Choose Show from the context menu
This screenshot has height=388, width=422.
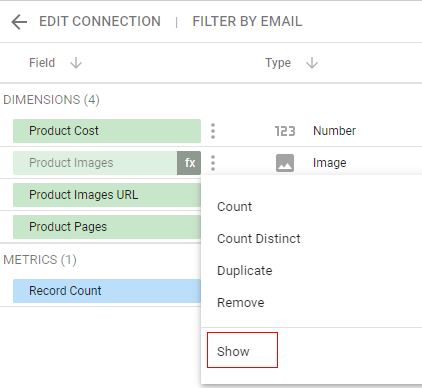click(x=233, y=351)
